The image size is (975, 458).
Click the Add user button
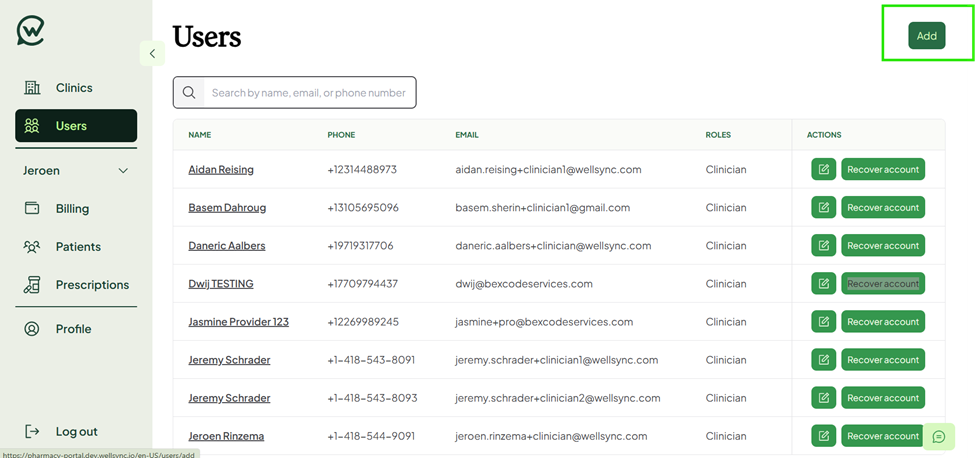pyautogui.click(x=926, y=35)
